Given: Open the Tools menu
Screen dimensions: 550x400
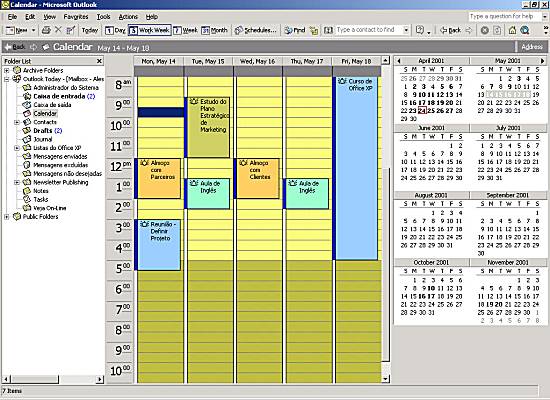Looking at the screenshot, I should pos(103,16).
